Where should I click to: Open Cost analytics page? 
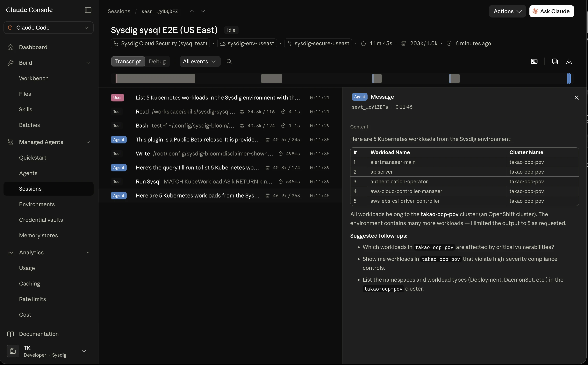click(x=25, y=314)
